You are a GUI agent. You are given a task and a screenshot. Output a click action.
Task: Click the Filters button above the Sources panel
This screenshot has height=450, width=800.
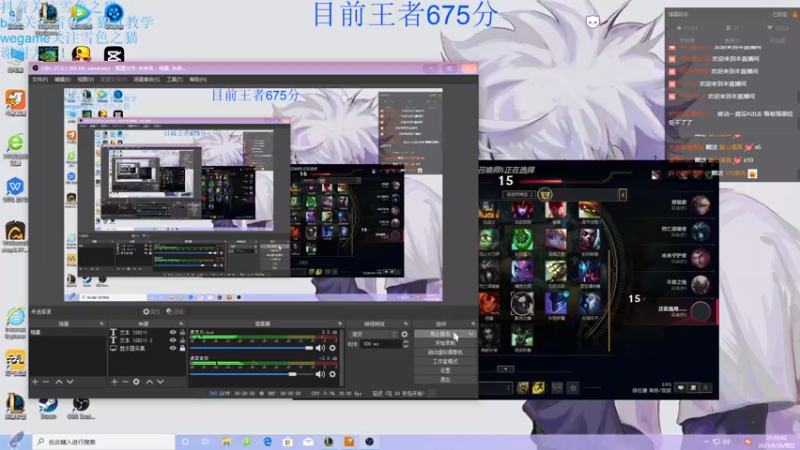[x=174, y=312]
